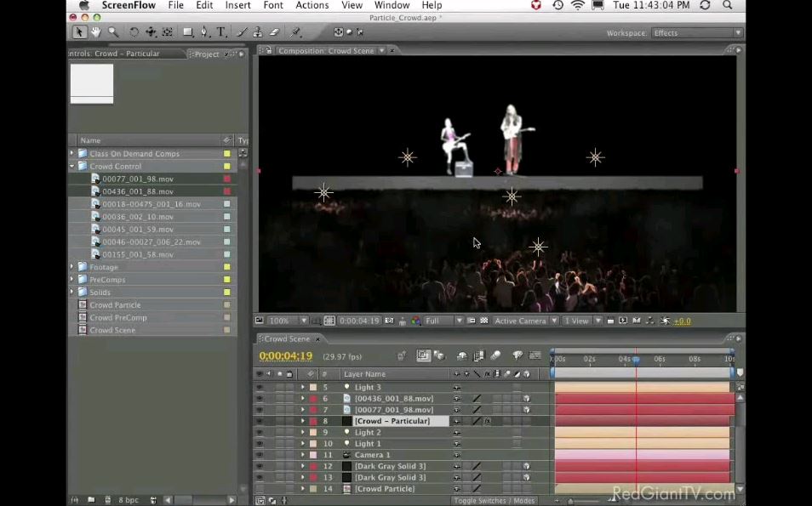
Task: Expand the Crowd - Particular layer properties
Action: point(302,421)
